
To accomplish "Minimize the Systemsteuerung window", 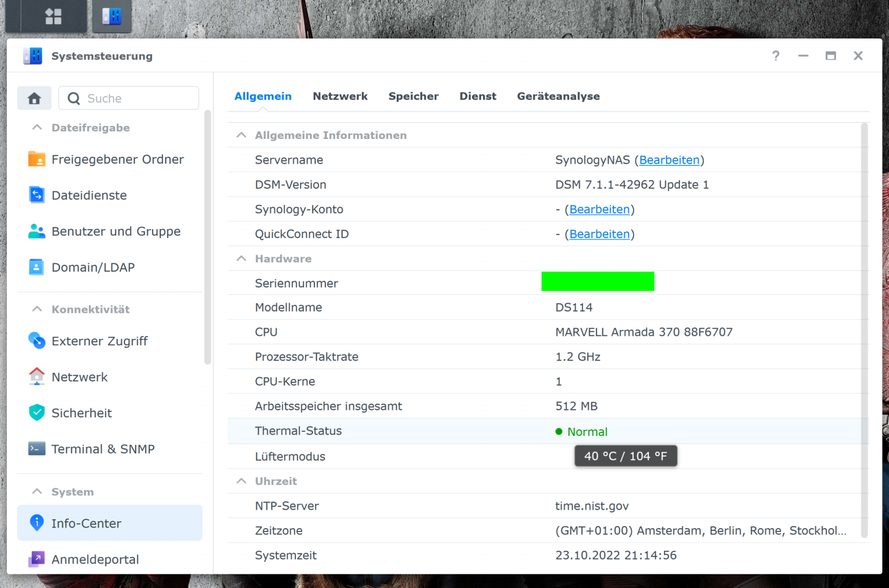I will tap(803, 56).
